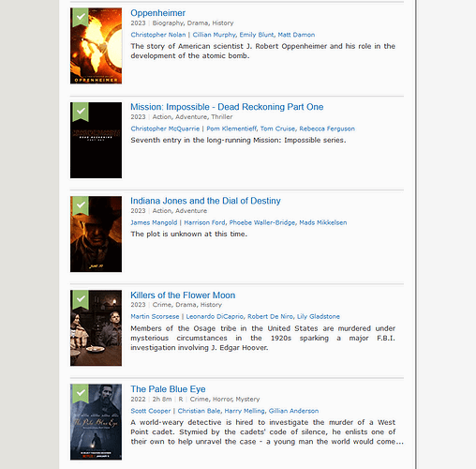
Task: Visit Harrison Ford's page
Action: point(204,222)
